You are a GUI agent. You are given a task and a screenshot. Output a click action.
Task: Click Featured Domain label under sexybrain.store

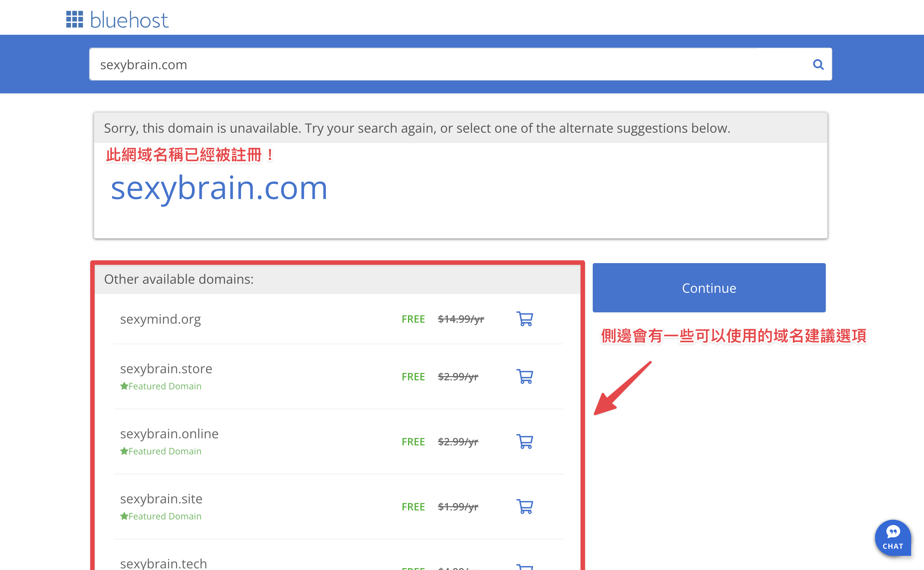click(161, 386)
